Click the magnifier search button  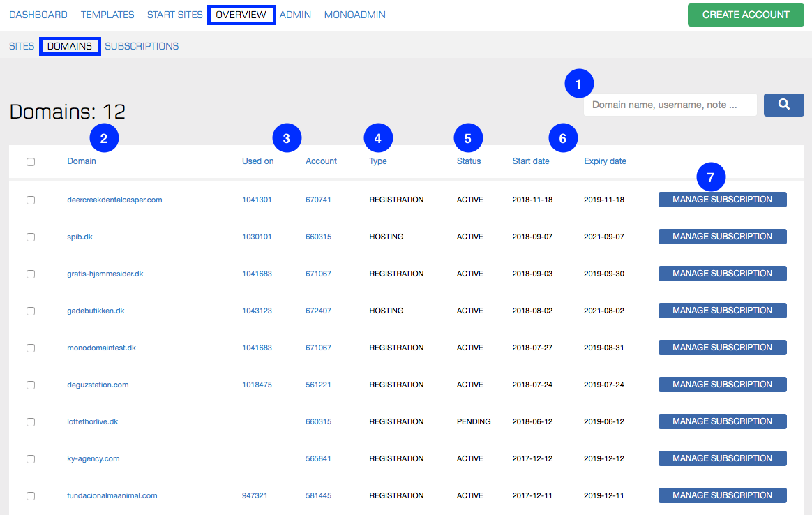783,105
